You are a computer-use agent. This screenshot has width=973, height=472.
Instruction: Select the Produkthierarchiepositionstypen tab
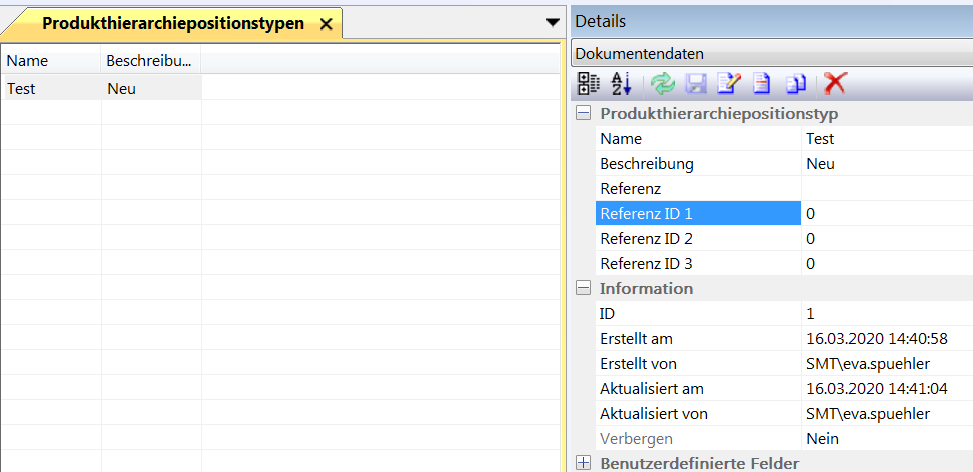coord(173,24)
